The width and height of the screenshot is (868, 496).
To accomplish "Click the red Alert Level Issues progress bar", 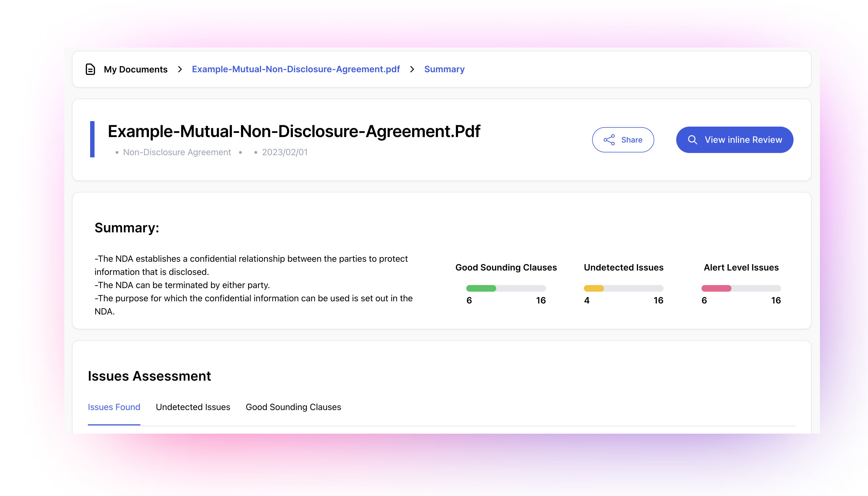I will click(x=741, y=289).
